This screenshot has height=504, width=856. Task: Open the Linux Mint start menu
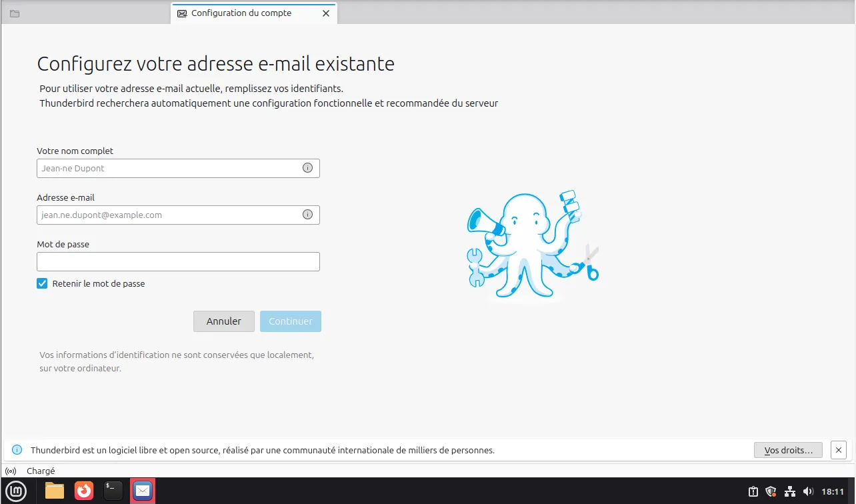point(16,491)
